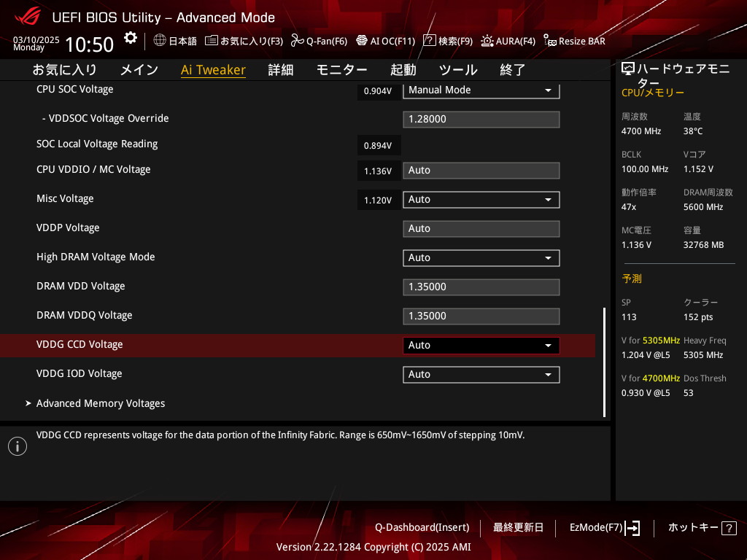The height and width of the screenshot is (560, 747).
Task: Open search question-mark icon (F9)
Action: [429, 41]
